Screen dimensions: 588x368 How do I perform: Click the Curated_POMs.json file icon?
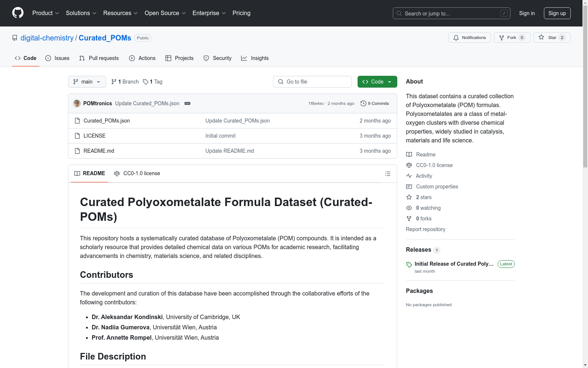coord(77,121)
